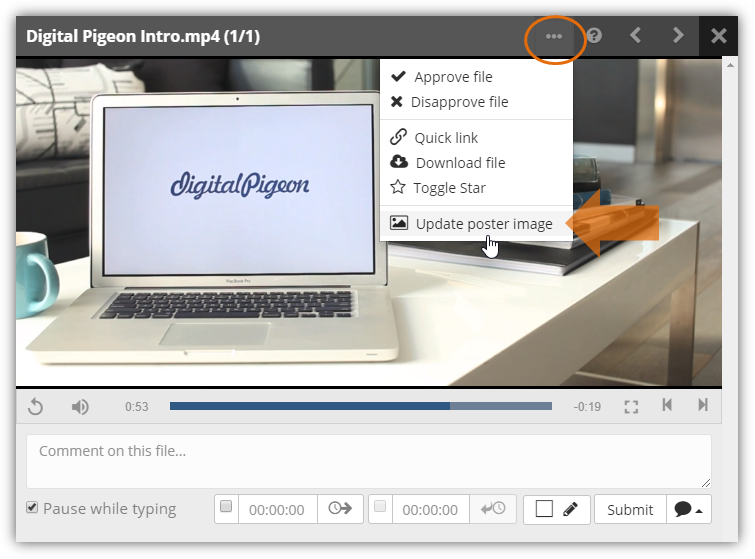Click the start time 00:00:00 field
The width and height of the screenshot is (755, 559).
(x=277, y=509)
